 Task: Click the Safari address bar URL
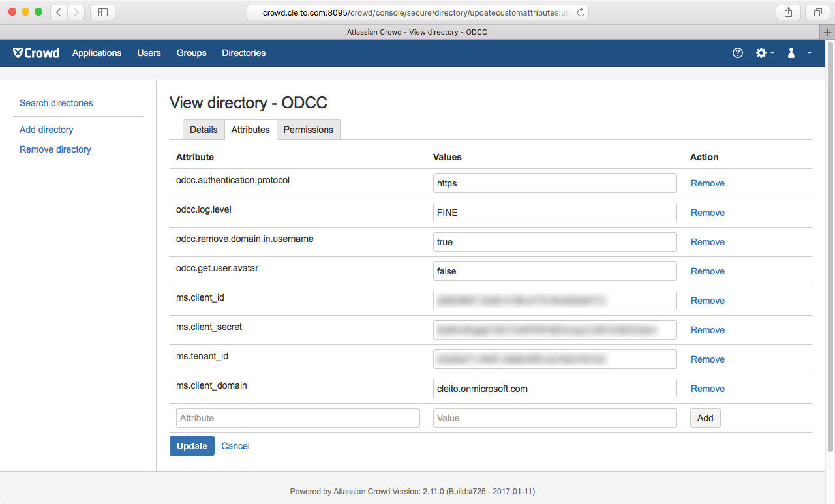point(416,12)
